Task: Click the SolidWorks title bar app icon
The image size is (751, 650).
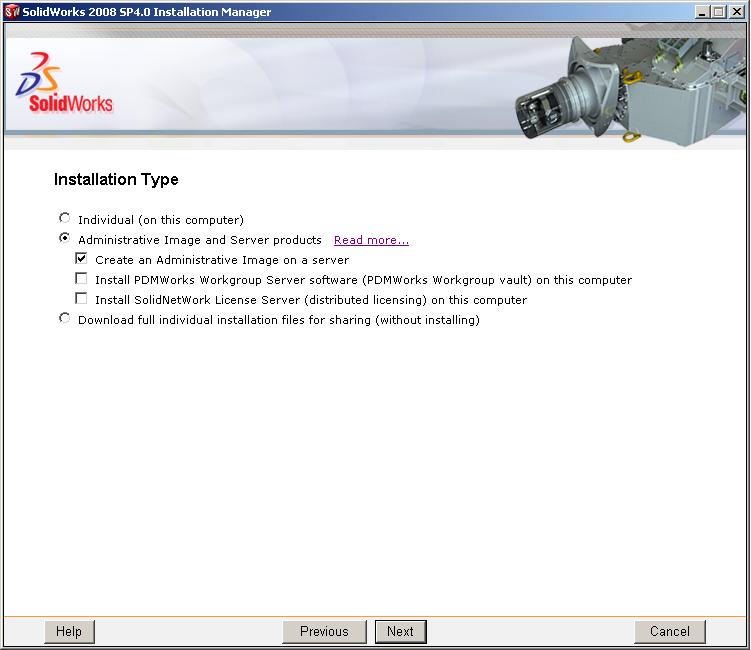Action: [12, 11]
